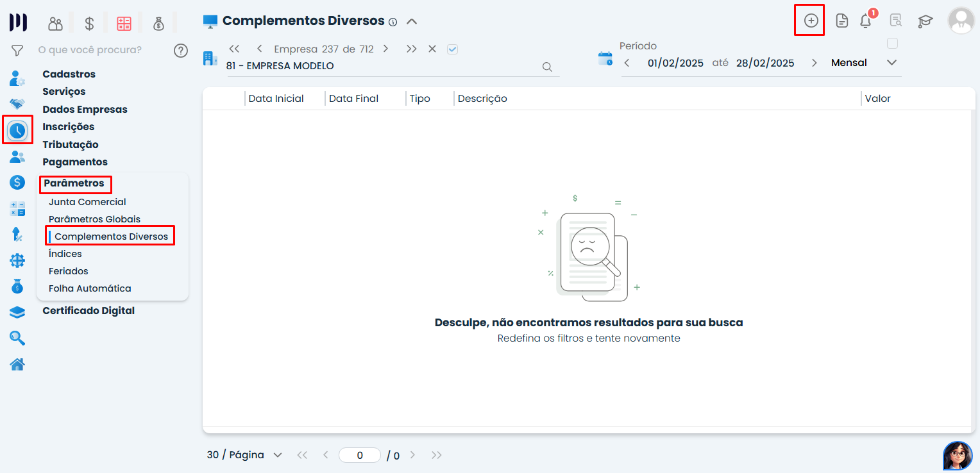
Task: Expand the Mensal period dropdown
Action: tap(891, 63)
